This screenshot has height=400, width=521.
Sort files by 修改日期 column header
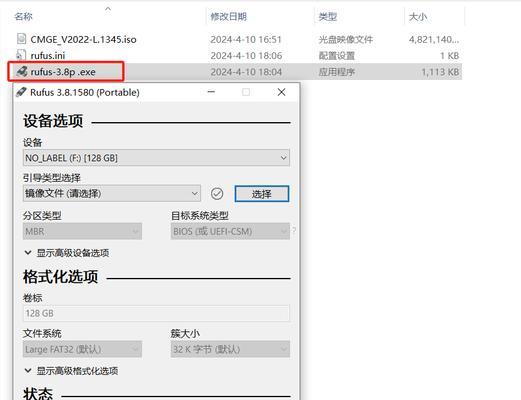(x=229, y=16)
